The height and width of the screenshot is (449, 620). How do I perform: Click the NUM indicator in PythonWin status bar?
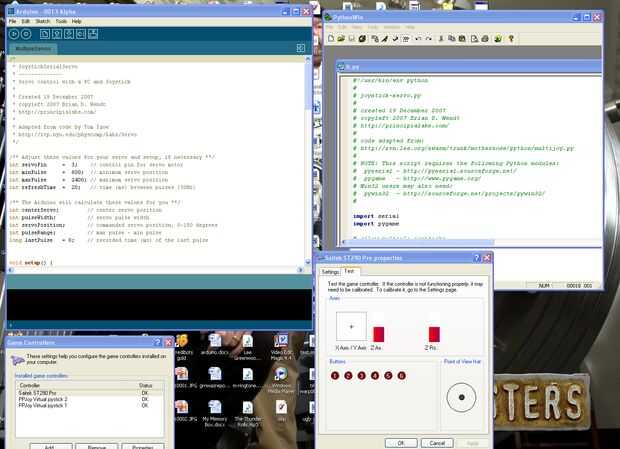point(544,285)
